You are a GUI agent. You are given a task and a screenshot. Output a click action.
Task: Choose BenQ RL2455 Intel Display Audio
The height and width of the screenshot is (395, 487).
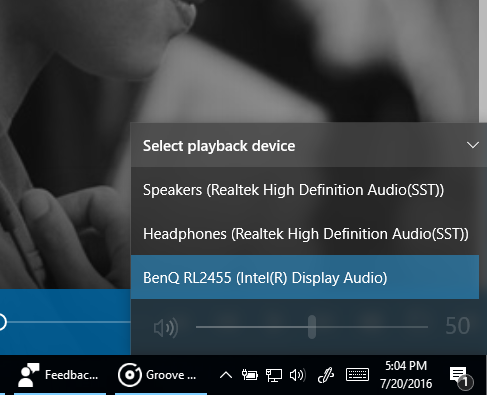[305, 277]
